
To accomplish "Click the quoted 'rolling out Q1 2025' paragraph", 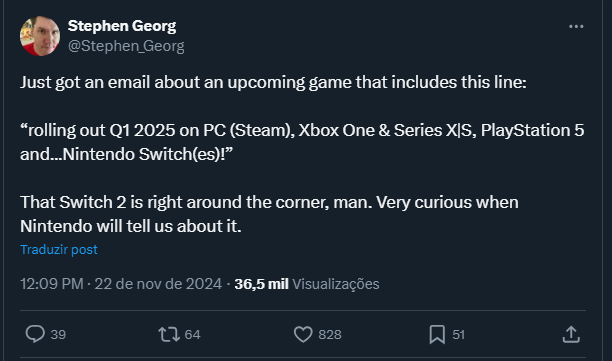I will click(302, 142).
